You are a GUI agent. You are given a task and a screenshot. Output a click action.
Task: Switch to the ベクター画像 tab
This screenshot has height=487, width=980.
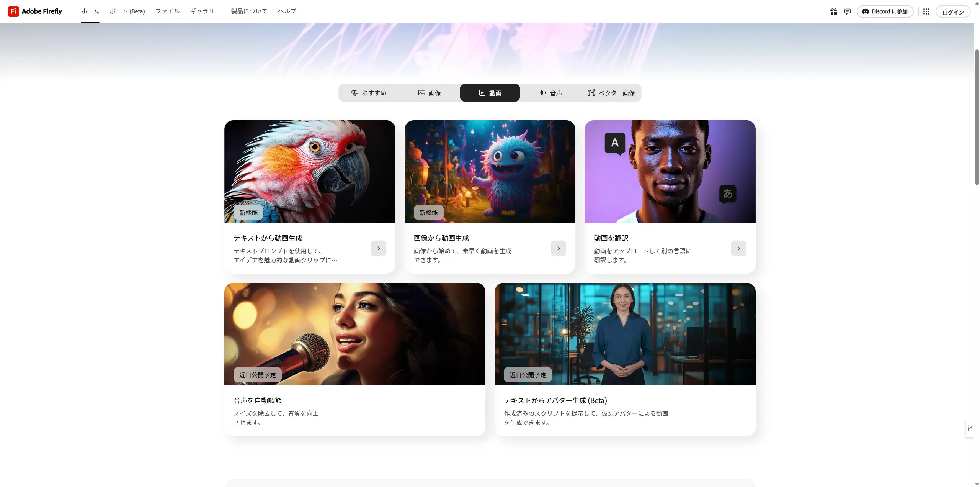[611, 93]
